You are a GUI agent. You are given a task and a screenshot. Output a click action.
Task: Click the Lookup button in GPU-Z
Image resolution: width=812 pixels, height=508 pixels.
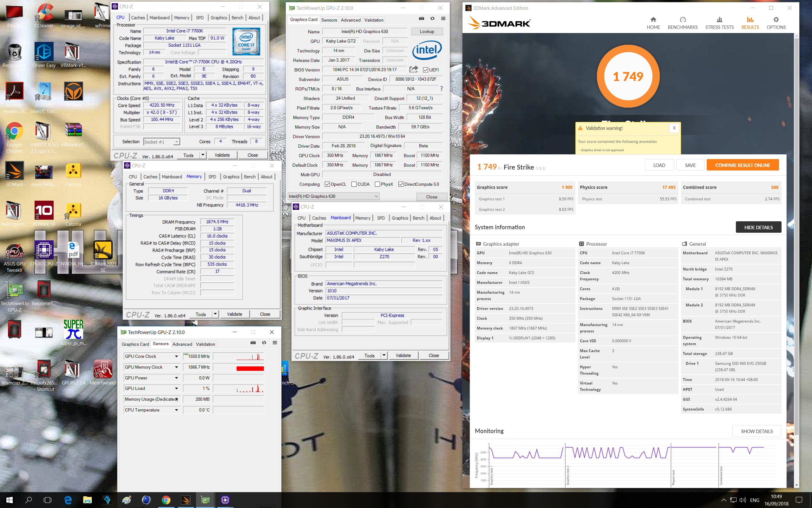point(427,31)
